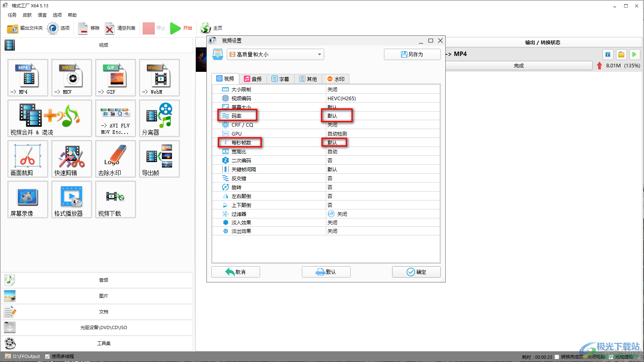644x362 pixels.
Task: Select the 每秒帧数 frames per second row
Action: point(326,142)
